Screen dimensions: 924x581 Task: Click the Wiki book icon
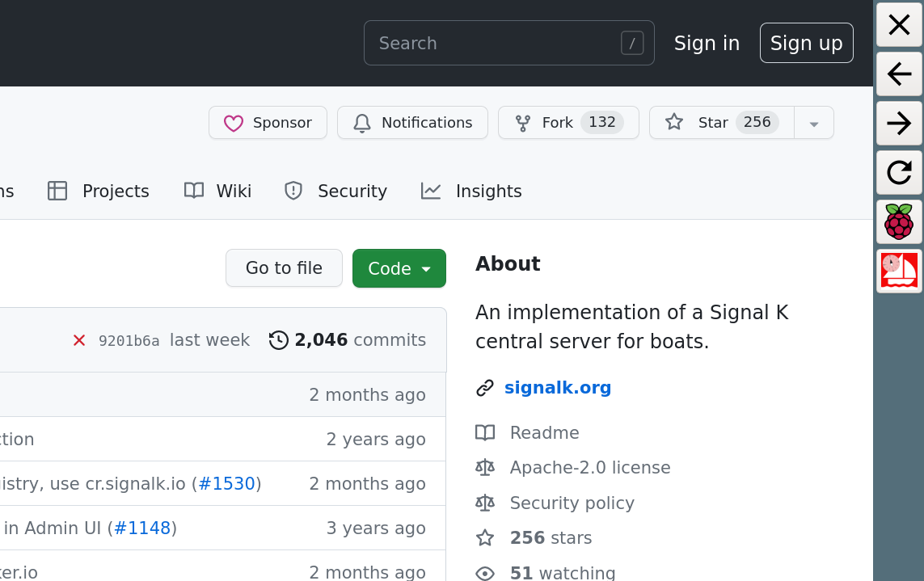[194, 191]
